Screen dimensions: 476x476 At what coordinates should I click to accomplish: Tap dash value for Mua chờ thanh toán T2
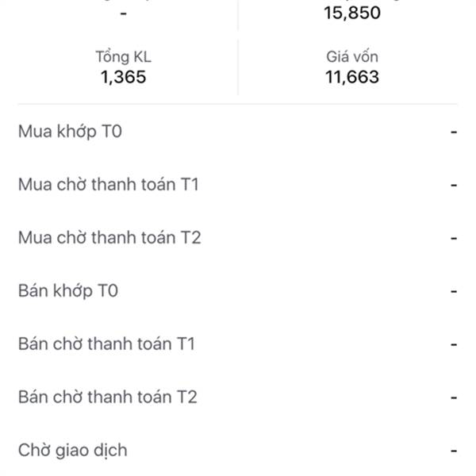point(454,238)
